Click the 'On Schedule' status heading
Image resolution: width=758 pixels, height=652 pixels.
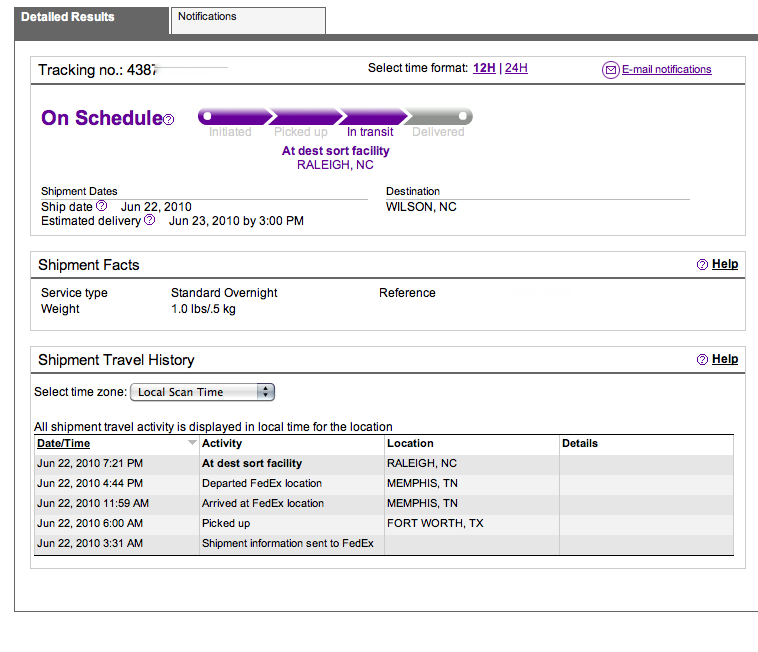(102, 118)
